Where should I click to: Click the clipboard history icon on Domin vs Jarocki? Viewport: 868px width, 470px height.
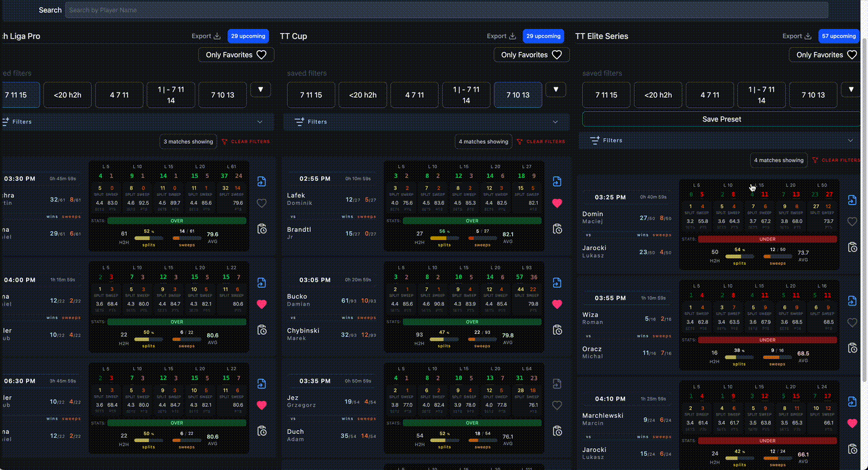pyautogui.click(x=852, y=247)
